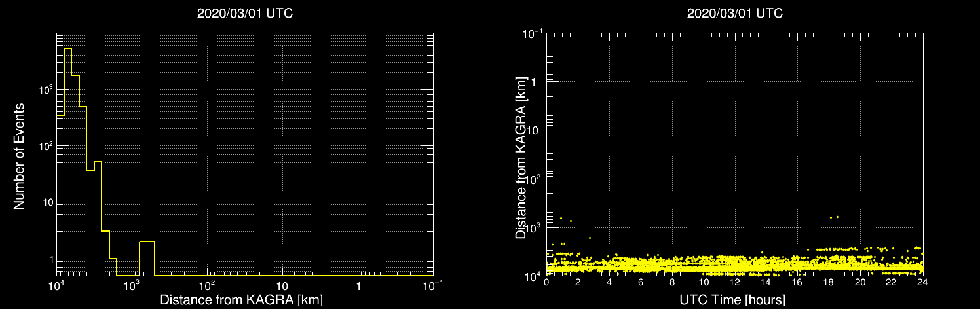Click the tallest yellow histogram bin peak
The image size is (980, 309).
(x=67, y=48)
